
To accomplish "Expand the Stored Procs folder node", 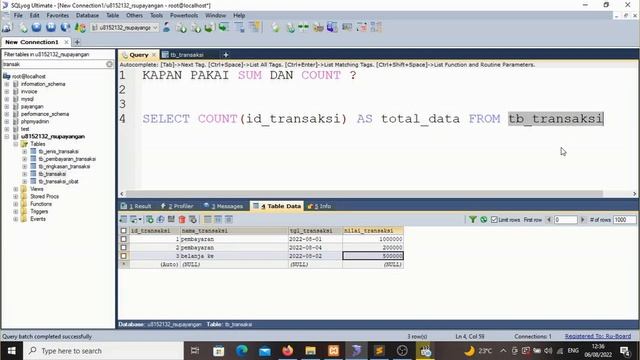I will (x=16, y=196).
